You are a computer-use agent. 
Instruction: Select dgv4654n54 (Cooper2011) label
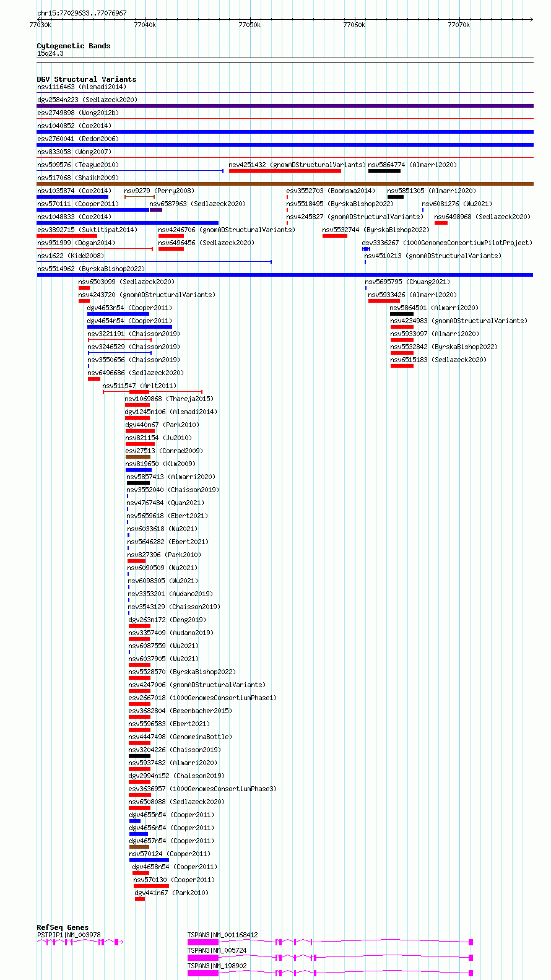(129, 321)
